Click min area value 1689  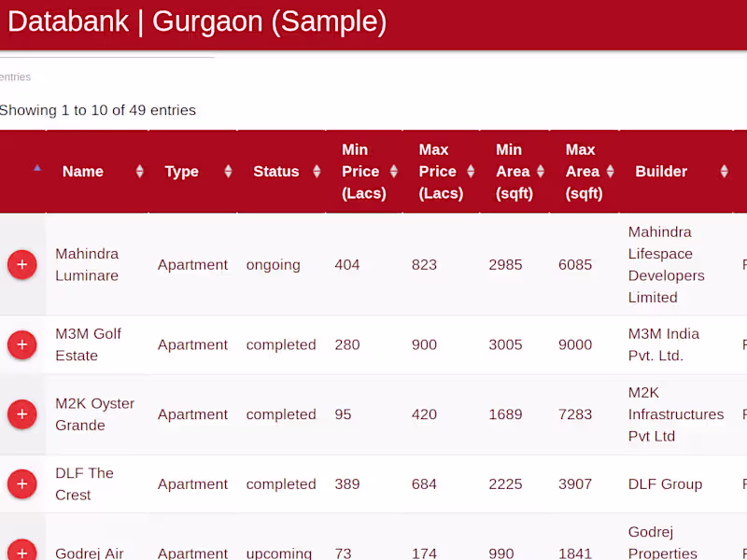[505, 414]
